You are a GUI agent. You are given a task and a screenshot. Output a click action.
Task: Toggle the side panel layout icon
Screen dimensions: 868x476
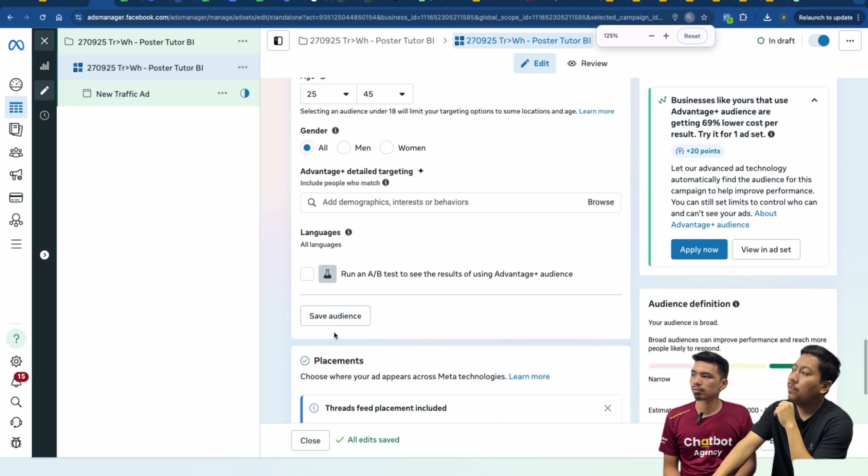pyautogui.click(x=278, y=41)
